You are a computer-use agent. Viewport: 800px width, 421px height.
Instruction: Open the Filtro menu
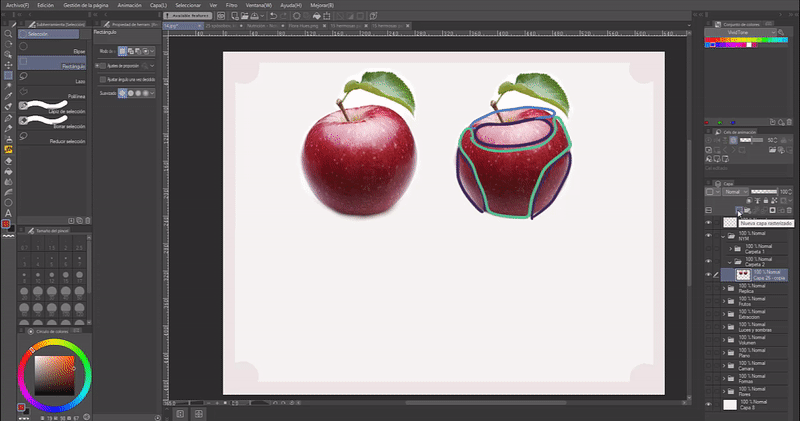[x=232, y=5]
